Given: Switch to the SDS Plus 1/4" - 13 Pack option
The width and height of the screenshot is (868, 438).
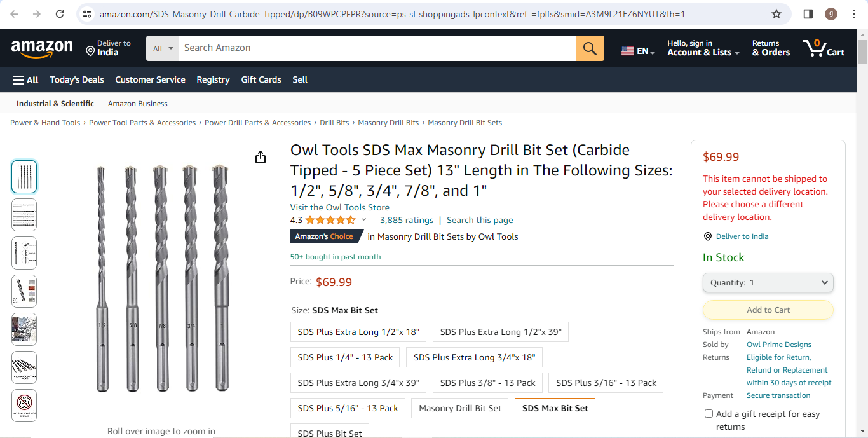Looking at the screenshot, I should tap(344, 357).
